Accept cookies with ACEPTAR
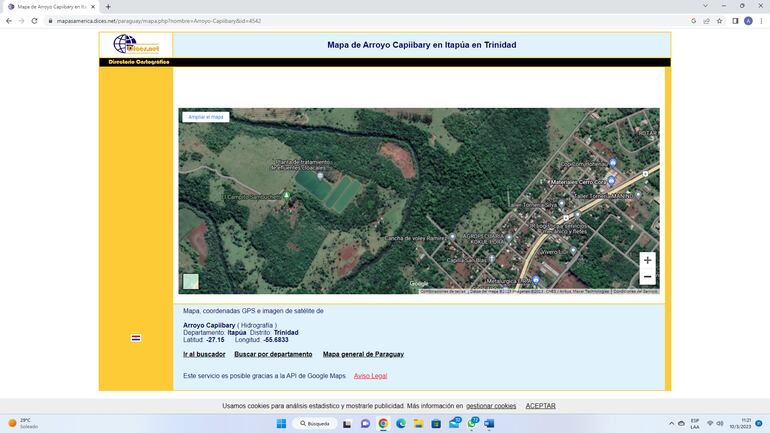770x433 pixels. 541,406
